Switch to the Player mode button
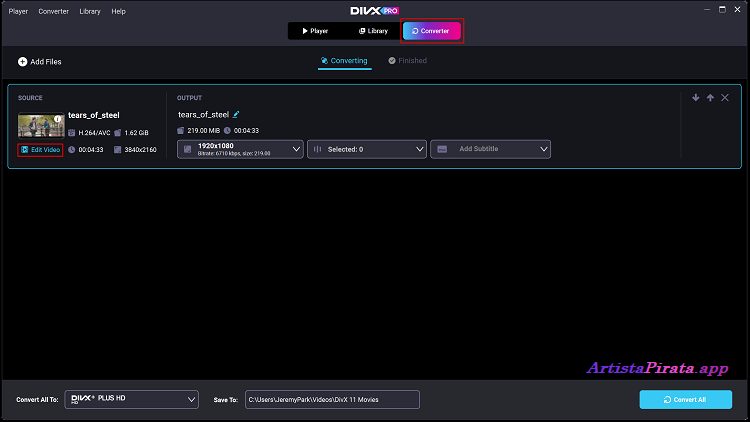 click(x=315, y=31)
